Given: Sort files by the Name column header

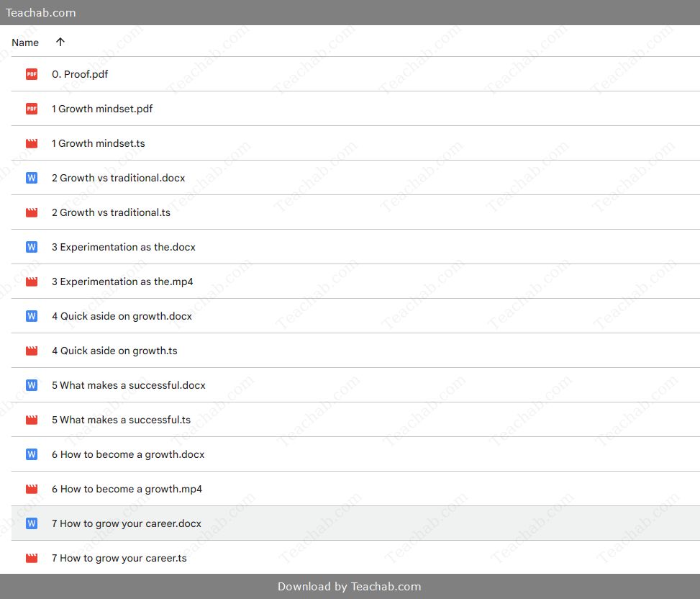Looking at the screenshot, I should (25, 42).
